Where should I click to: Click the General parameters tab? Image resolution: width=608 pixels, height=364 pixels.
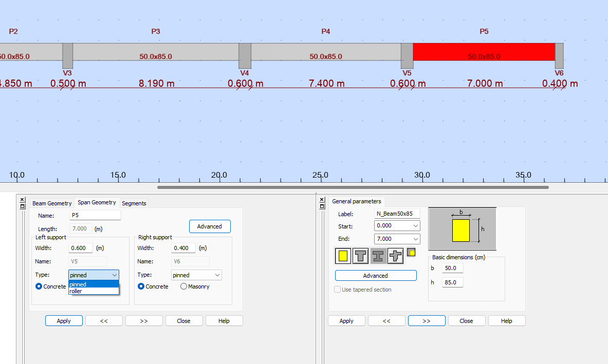[357, 201]
